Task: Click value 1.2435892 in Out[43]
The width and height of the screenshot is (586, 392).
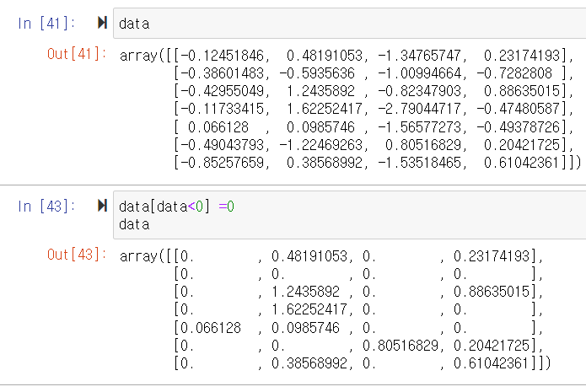Action: coord(306,291)
